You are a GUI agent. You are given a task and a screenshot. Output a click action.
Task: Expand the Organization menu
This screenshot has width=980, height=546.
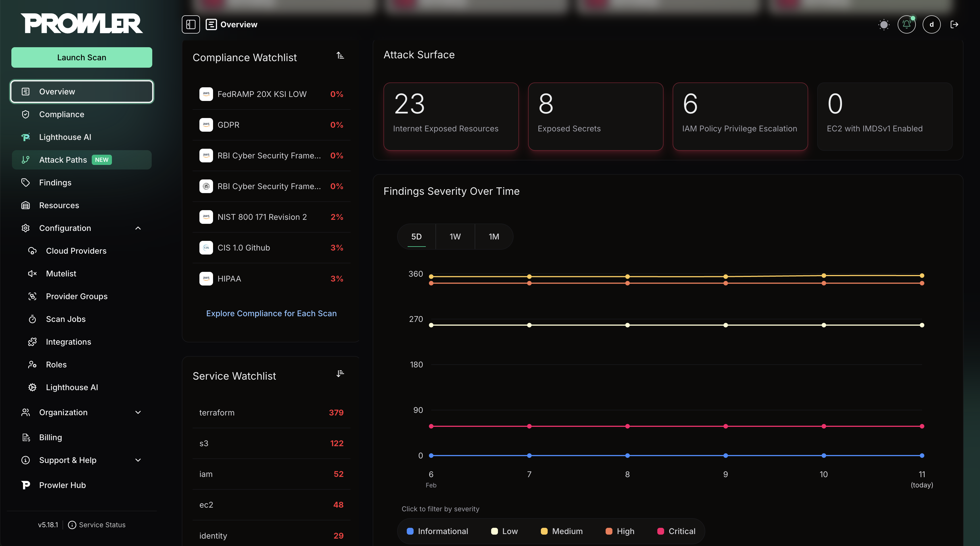pos(138,412)
